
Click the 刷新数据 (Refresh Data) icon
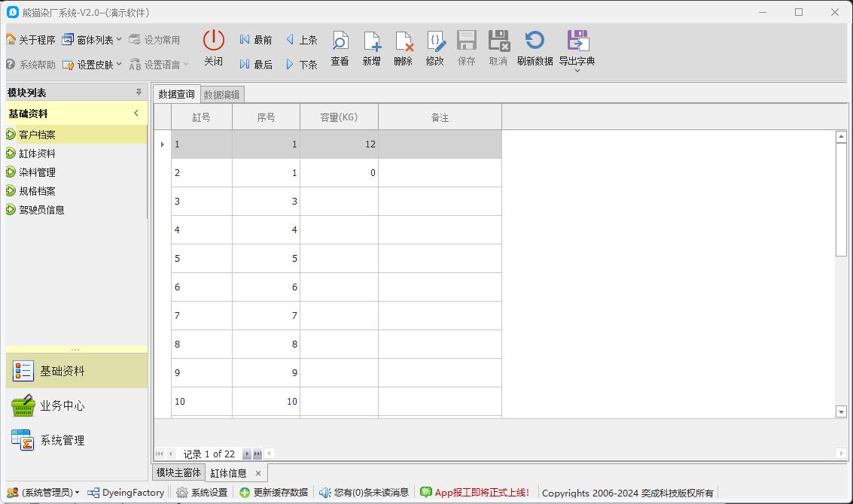pyautogui.click(x=535, y=43)
